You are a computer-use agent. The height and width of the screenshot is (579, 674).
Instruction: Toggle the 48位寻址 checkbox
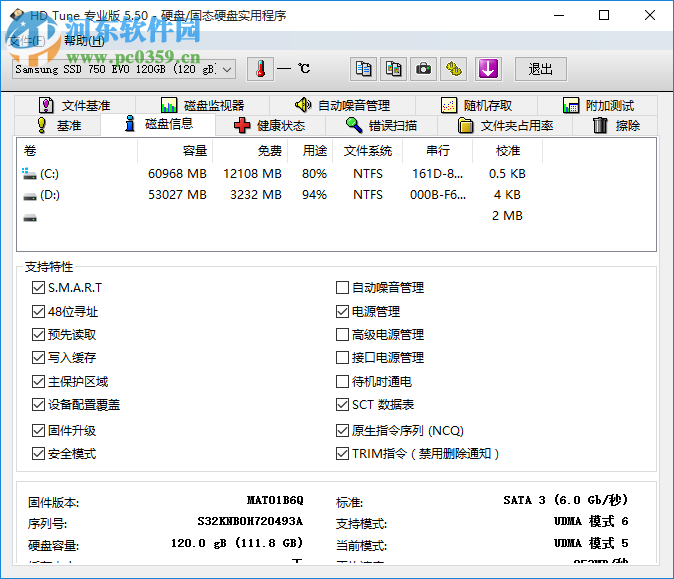[x=38, y=311]
